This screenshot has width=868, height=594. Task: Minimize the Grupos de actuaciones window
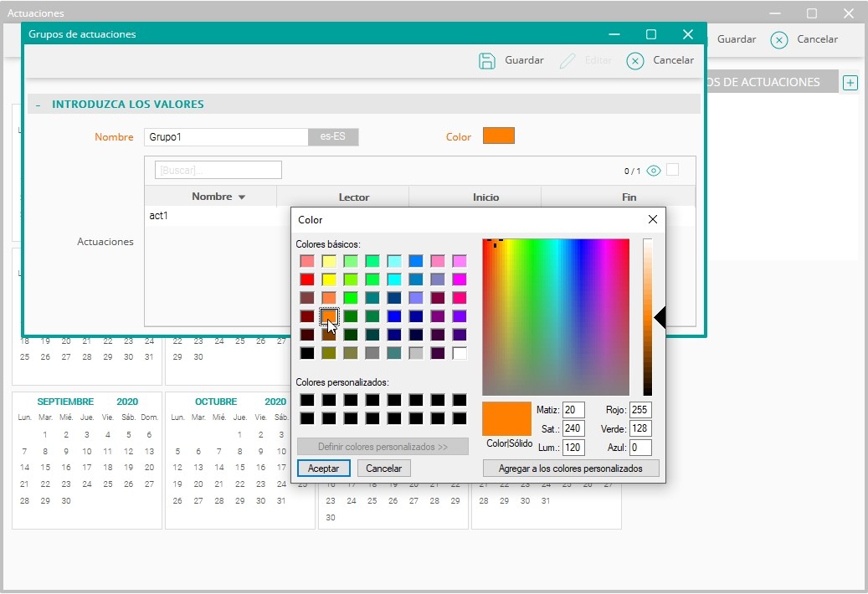click(x=614, y=34)
